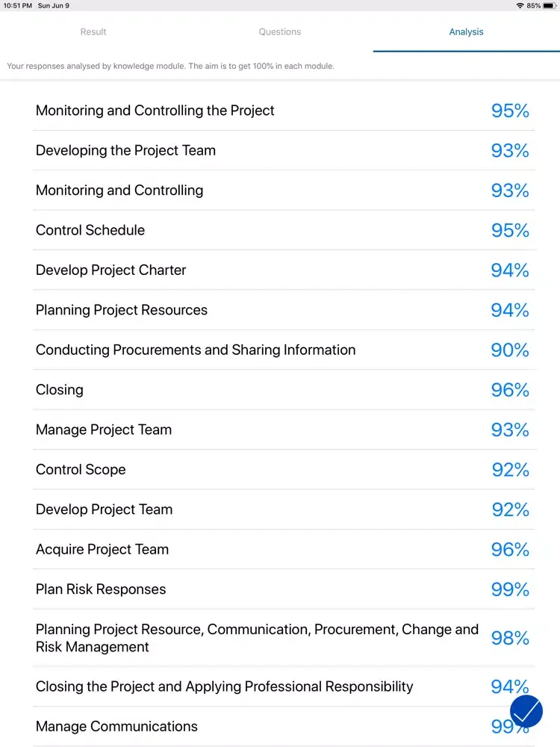
Task: Tap the Closing module row
Action: (60, 390)
